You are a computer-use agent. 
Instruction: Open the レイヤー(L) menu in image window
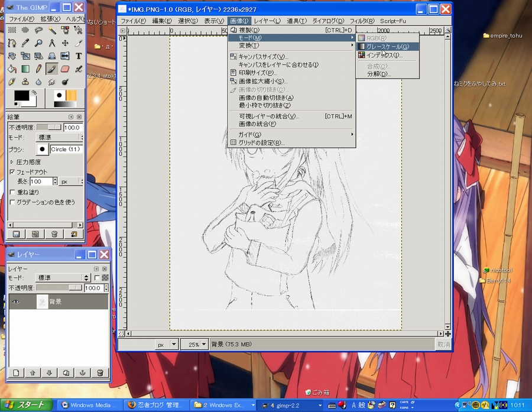point(267,21)
